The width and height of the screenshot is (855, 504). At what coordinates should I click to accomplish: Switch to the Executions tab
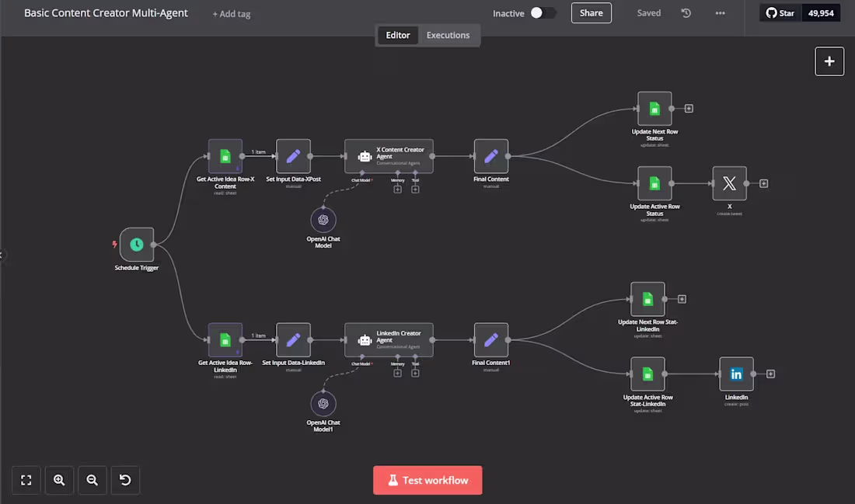(448, 35)
